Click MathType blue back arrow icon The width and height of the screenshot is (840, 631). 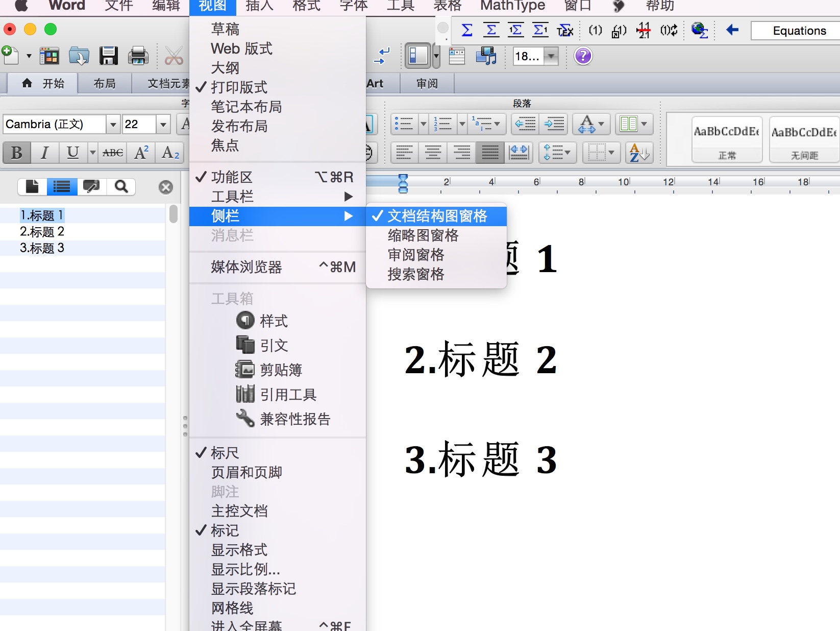point(732,30)
